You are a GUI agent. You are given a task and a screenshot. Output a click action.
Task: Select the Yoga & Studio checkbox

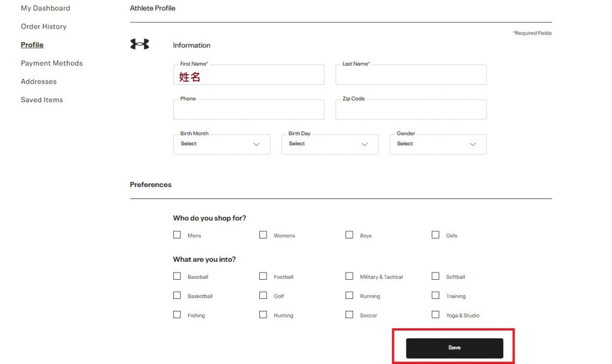tap(435, 314)
